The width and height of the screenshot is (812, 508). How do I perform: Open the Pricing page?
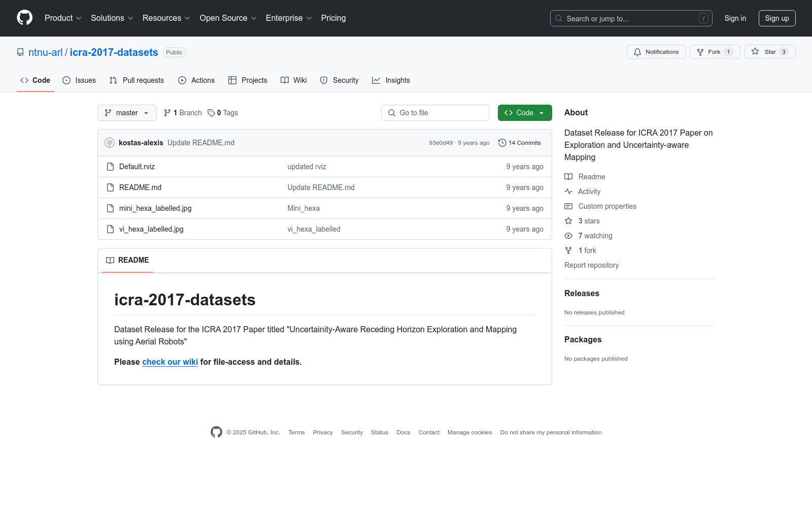pyautogui.click(x=333, y=18)
